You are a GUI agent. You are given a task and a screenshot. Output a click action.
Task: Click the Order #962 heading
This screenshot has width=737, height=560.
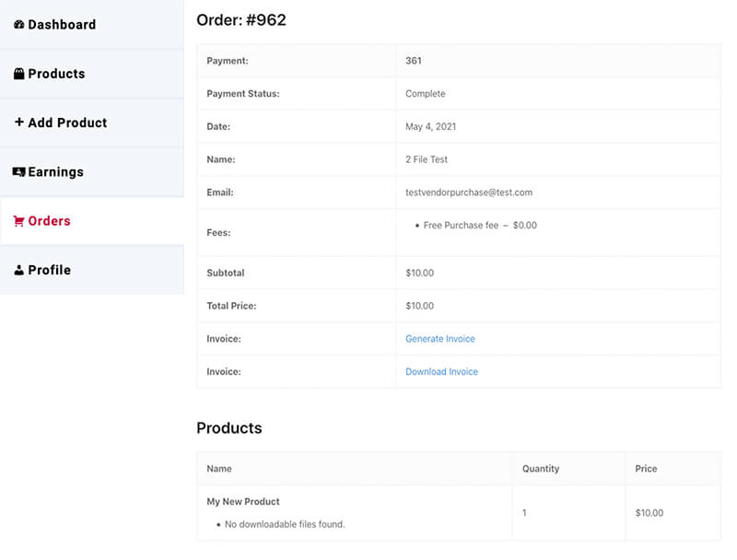[x=241, y=20]
